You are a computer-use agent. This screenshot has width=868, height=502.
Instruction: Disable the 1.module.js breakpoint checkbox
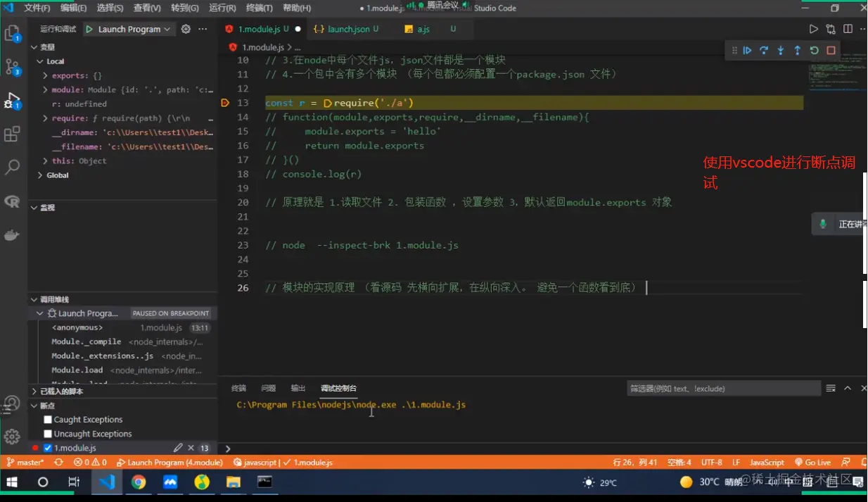[x=48, y=448]
